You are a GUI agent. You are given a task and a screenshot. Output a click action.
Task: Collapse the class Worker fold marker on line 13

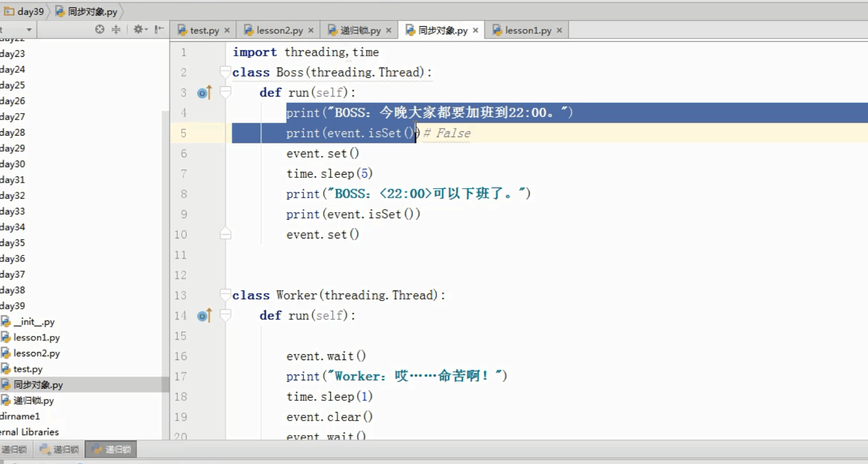tap(225, 295)
